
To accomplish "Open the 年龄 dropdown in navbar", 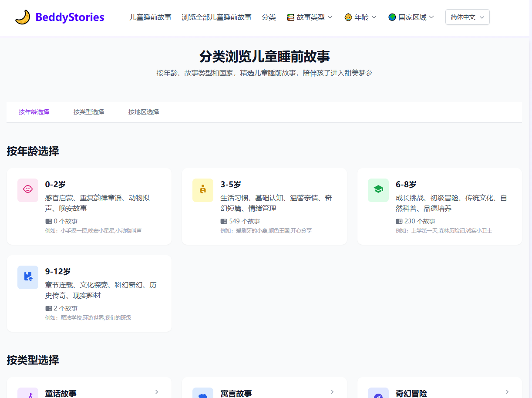I will [360, 17].
